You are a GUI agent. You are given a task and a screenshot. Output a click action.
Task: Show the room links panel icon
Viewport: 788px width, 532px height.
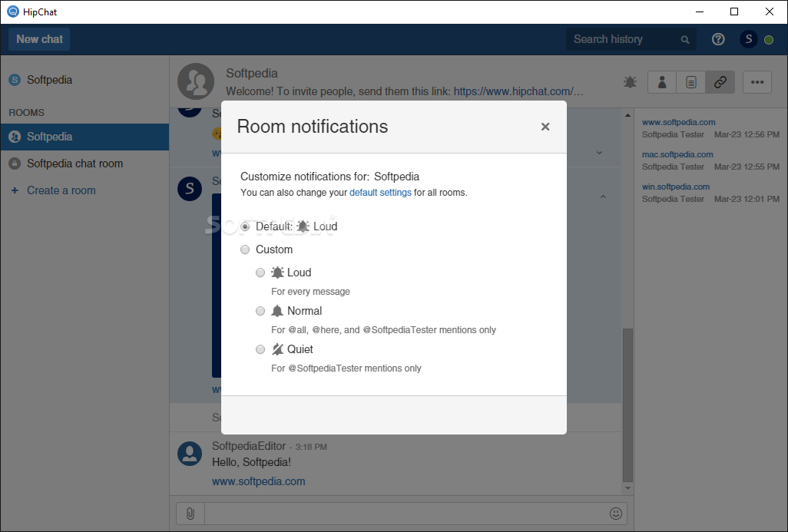(720, 82)
